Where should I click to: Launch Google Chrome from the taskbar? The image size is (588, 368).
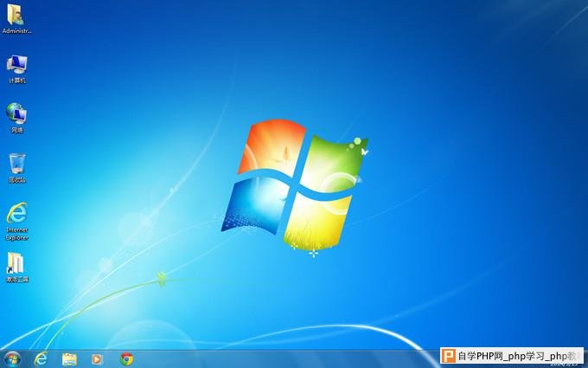coord(127,359)
